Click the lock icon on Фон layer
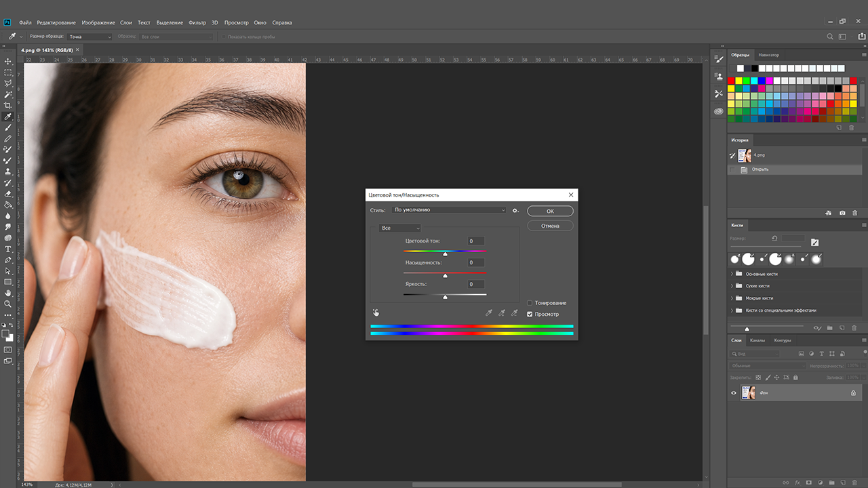 [853, 393]
